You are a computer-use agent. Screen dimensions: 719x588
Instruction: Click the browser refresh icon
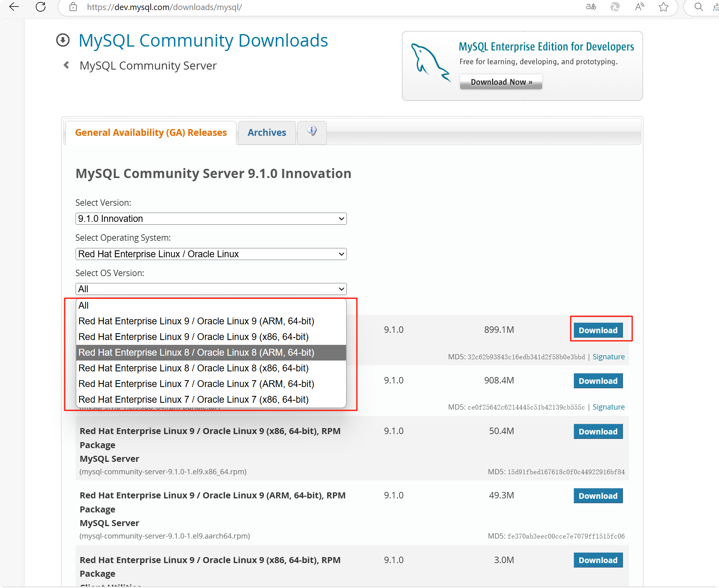click(x=40, y=7)
